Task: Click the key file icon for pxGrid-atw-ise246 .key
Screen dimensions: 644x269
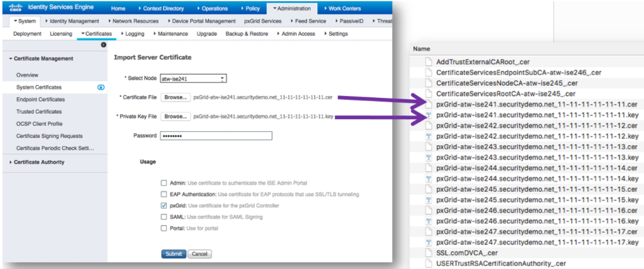Action: point(429,221)
